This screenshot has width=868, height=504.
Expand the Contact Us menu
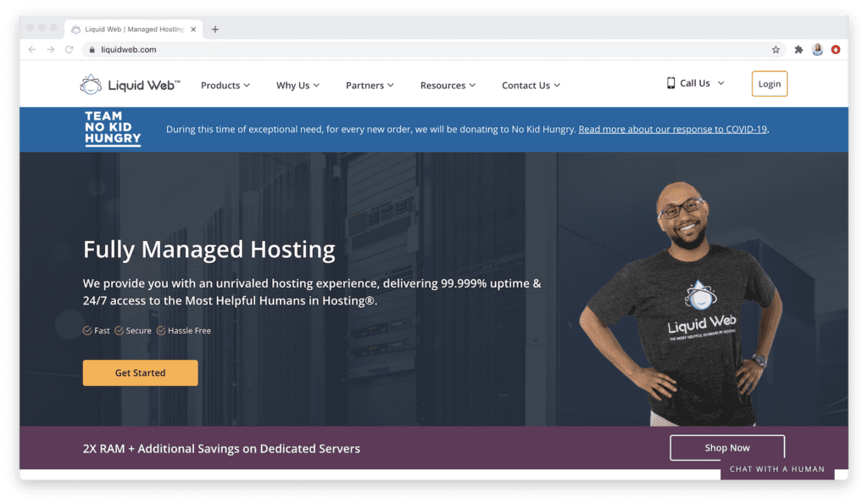(x=531, y=86)
